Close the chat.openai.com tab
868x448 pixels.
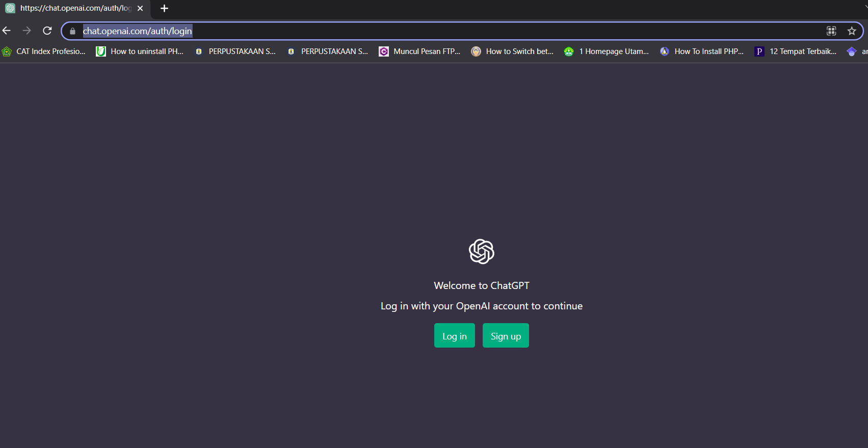(140, 8)
